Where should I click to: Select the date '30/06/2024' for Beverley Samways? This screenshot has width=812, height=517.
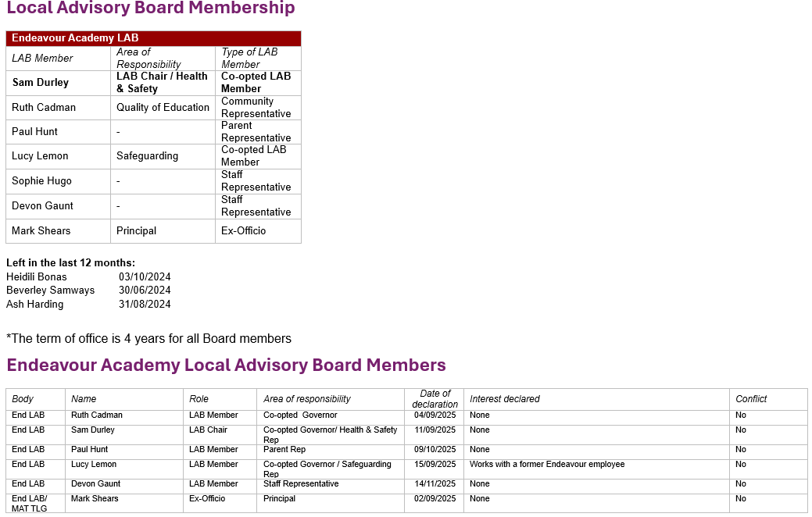(145, 291)
